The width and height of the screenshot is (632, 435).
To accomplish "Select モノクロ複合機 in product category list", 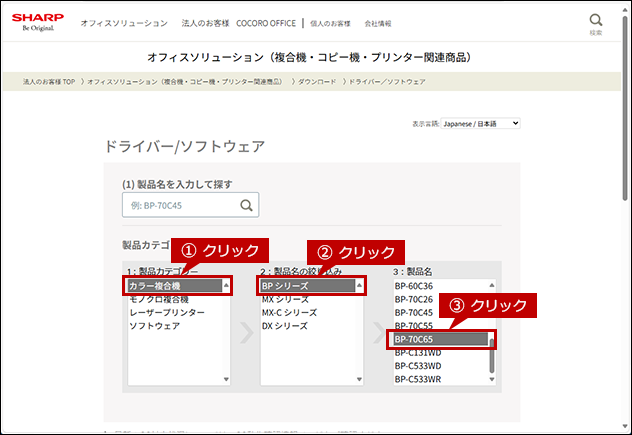I will click(x=175, y=300).
